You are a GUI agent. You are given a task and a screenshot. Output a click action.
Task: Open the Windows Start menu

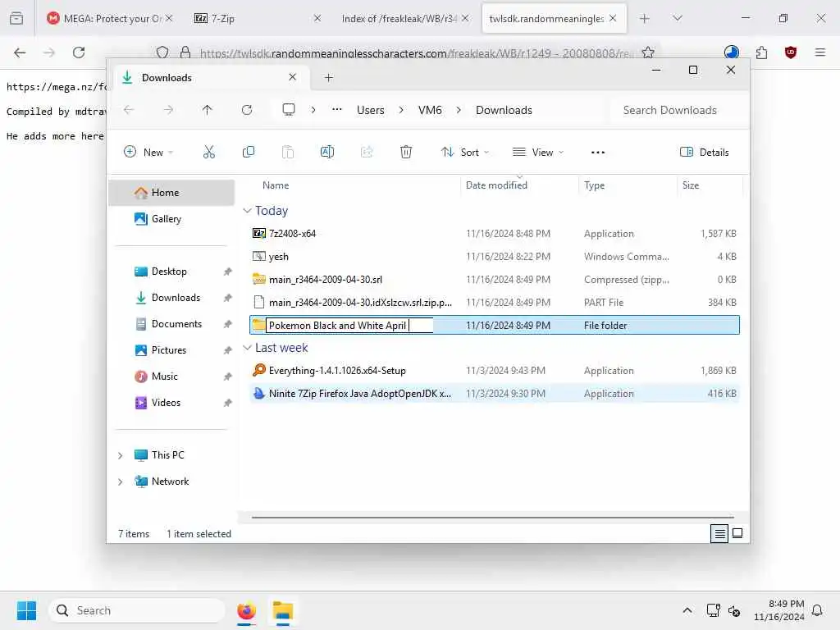pyautogui.click(x=26, y=610)
